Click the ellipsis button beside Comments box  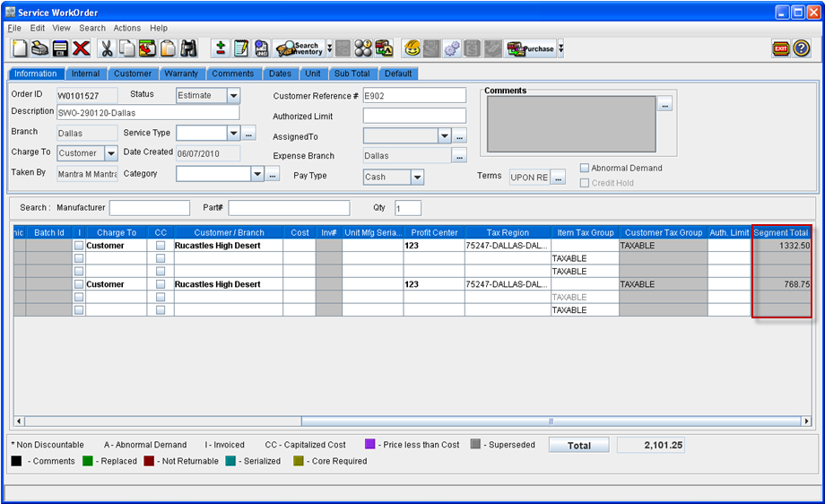[665, 104]
